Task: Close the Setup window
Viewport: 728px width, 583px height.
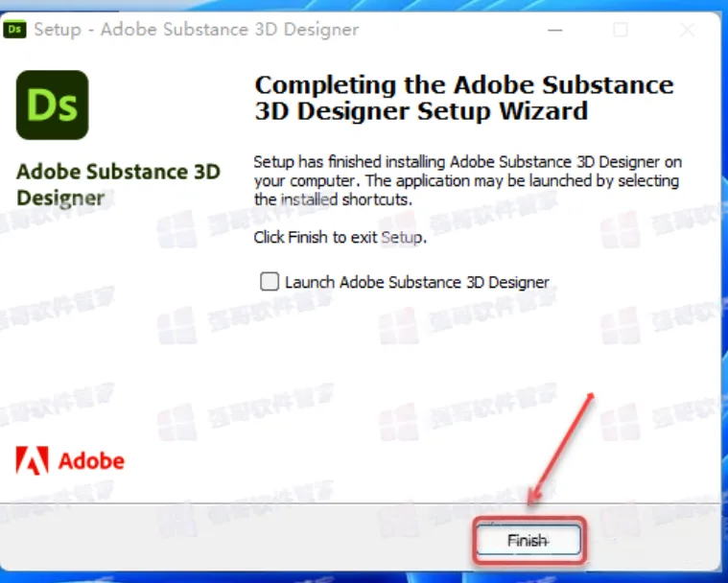Action: pos(687,30)
